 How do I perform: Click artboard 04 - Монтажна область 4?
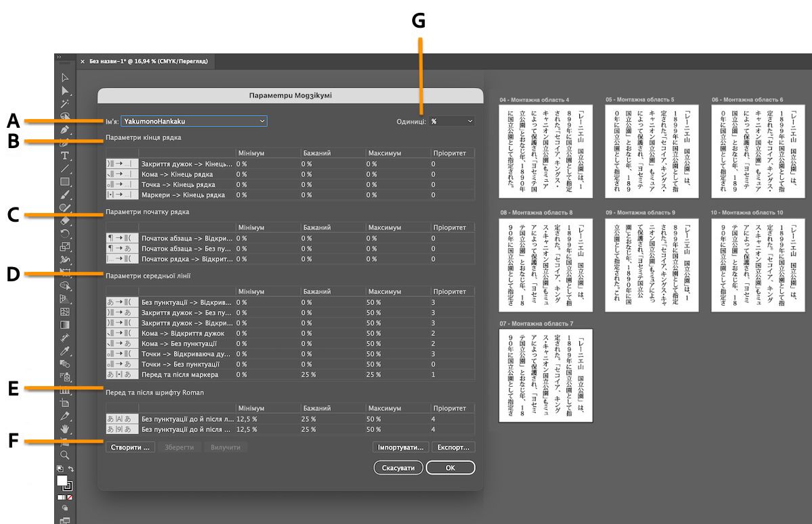click(545, 151)
